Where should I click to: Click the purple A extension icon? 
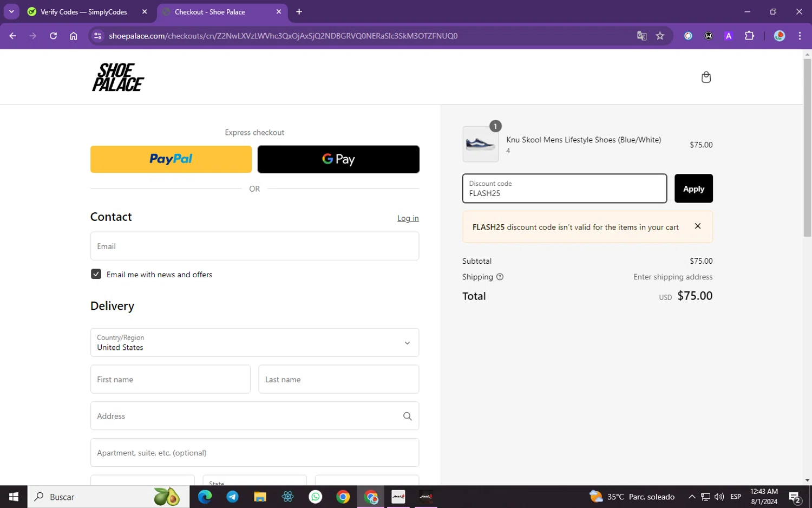point(729,36)
